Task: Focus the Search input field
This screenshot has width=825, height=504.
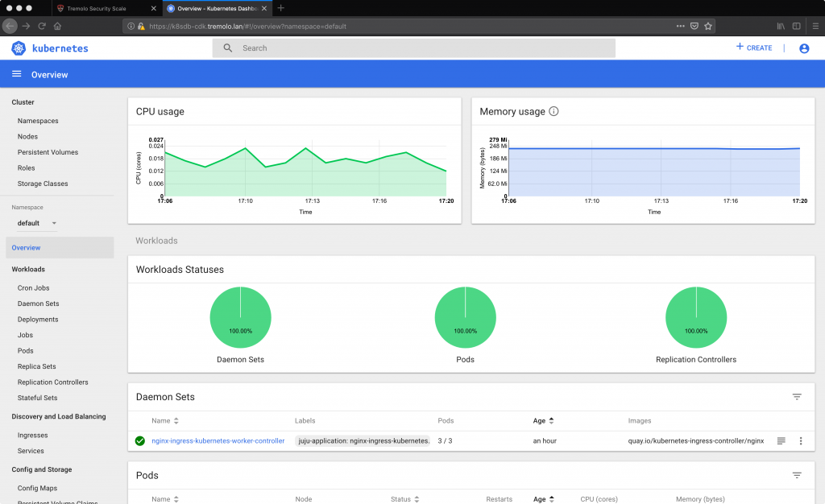Action: [x=413, y=48]
